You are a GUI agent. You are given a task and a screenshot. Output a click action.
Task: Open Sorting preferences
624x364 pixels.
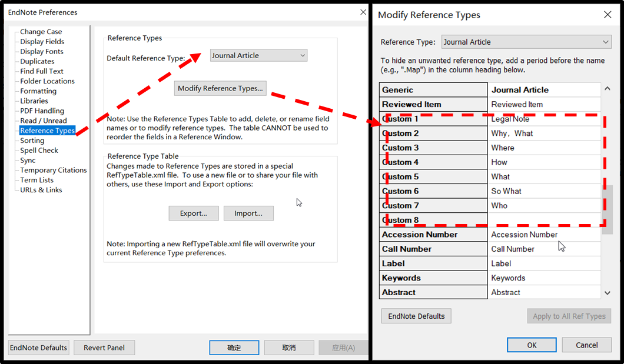[32, 141]
